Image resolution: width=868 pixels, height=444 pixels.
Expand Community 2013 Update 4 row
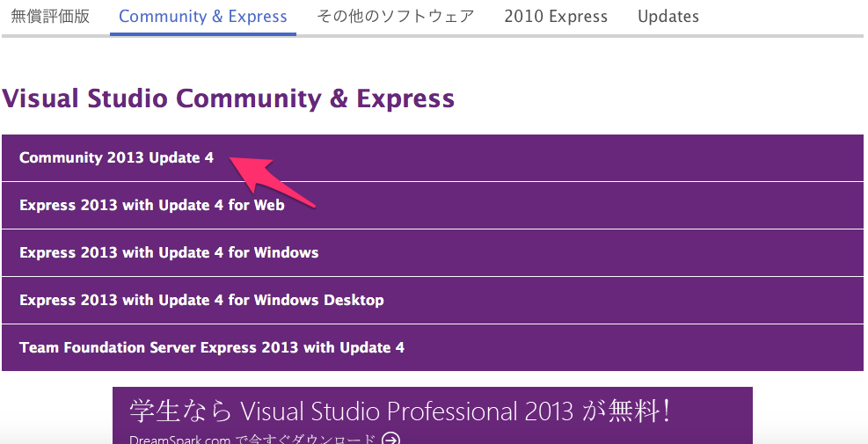(x=433, y=157)
